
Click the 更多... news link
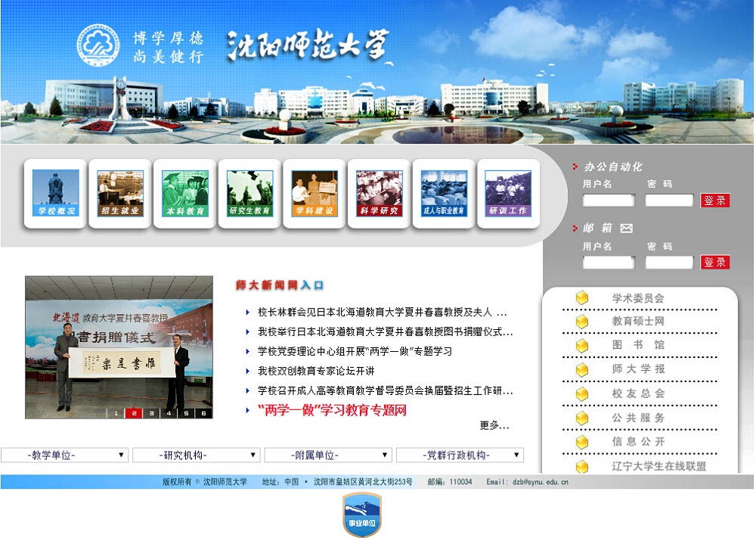pos(494,425)
